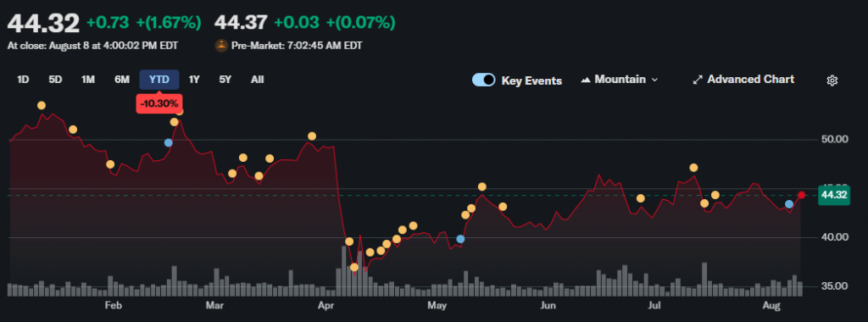This screenshot has width=868, height=322.
Task: Click the 44.32 green price label
Action: 834,195
